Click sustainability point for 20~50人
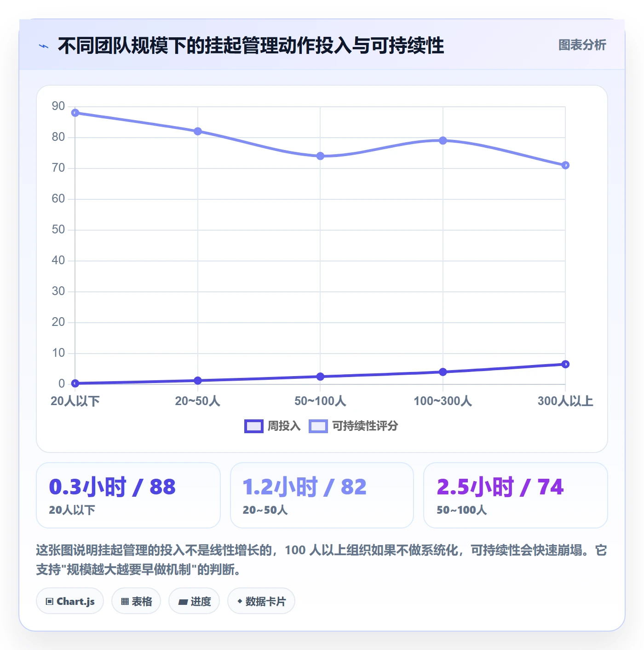This screenshot has width=644, height=650. tap(198, 131)
